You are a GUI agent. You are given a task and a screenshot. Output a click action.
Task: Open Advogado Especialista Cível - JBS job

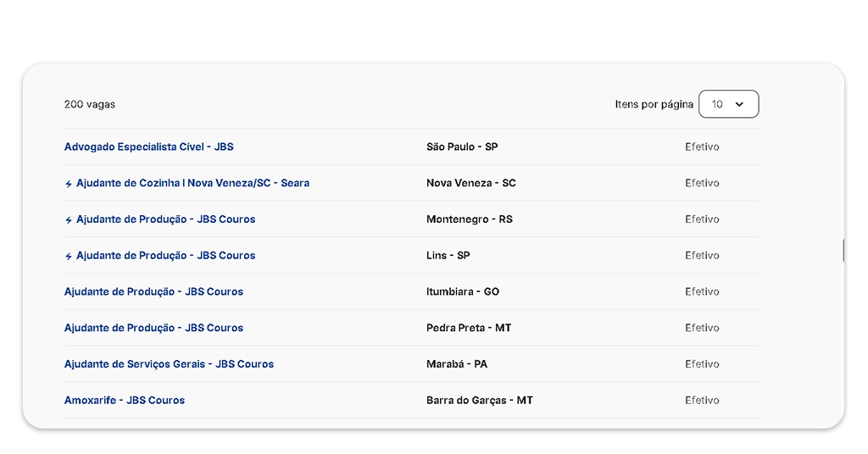tap(148, 147)
